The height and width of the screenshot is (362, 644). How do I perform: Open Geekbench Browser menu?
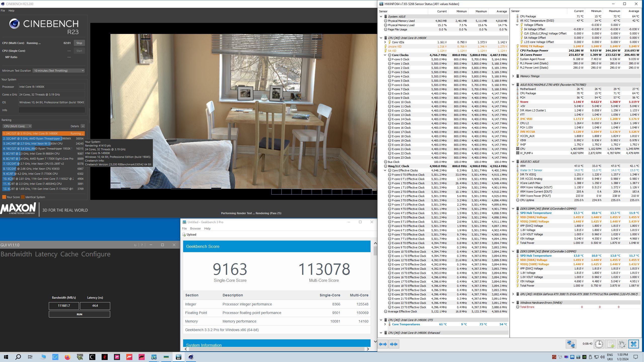[x=195, y=229]
